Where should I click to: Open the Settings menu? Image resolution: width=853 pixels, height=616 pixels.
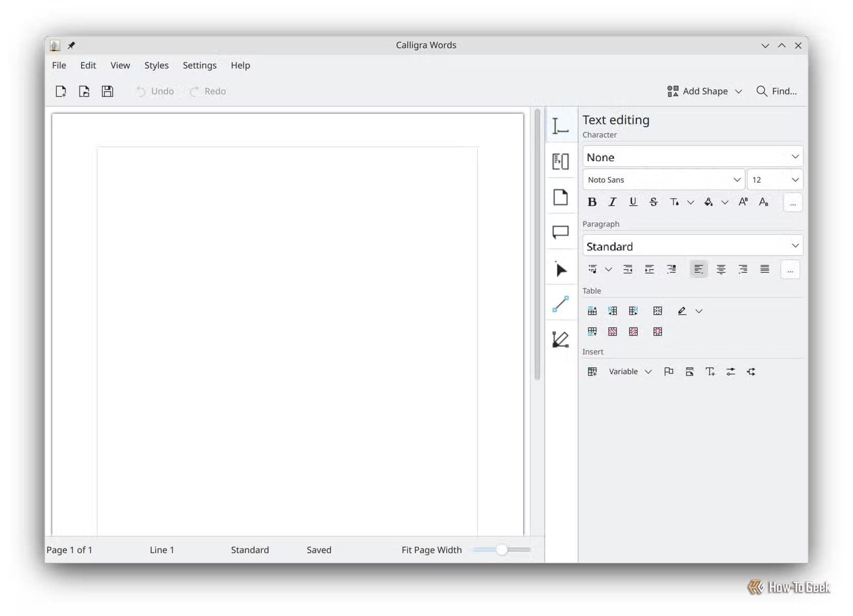(x=200, y=66)
